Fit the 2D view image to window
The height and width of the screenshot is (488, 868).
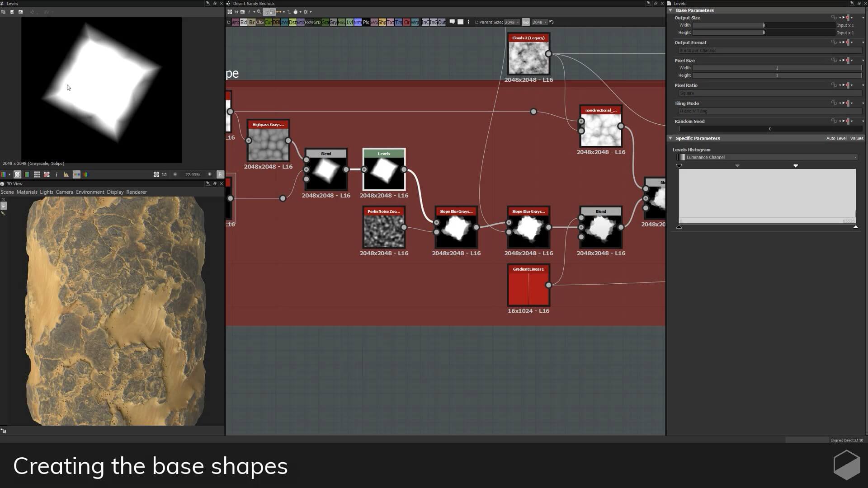(156, 174)
